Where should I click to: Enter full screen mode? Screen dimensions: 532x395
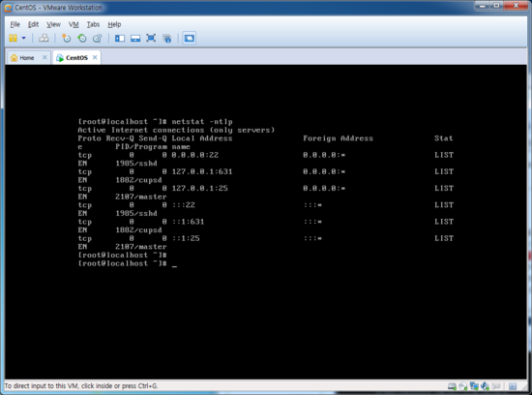coord(151,38)
